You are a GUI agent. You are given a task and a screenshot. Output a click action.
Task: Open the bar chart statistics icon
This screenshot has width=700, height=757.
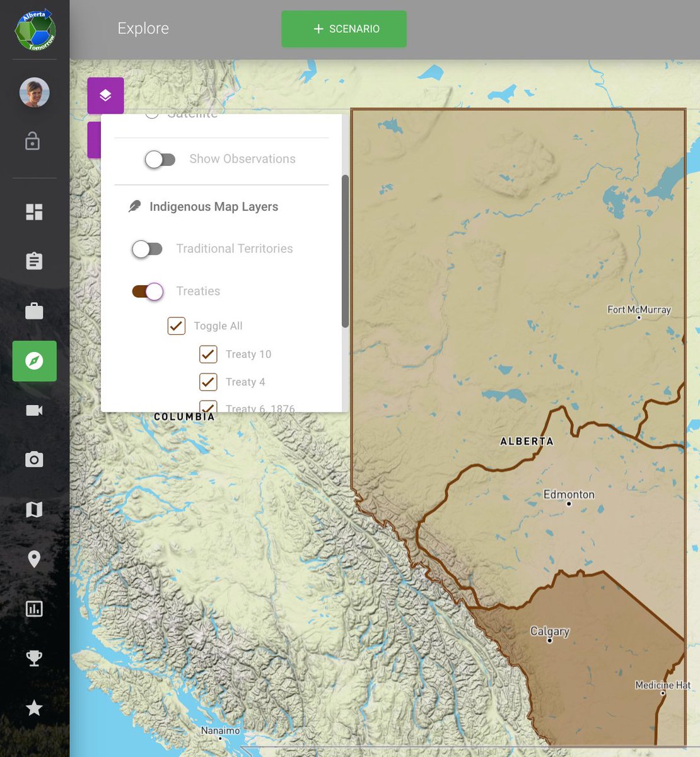[34, 608]
